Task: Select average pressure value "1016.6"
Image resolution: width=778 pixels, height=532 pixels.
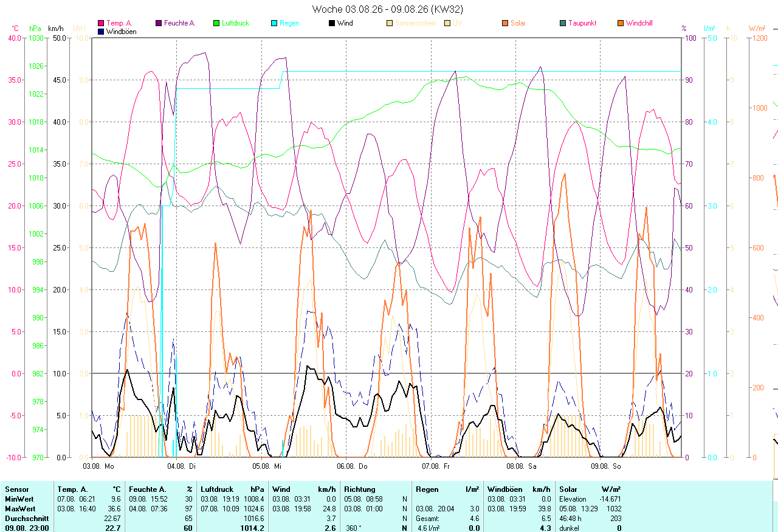Action: [x=254, y=519]
